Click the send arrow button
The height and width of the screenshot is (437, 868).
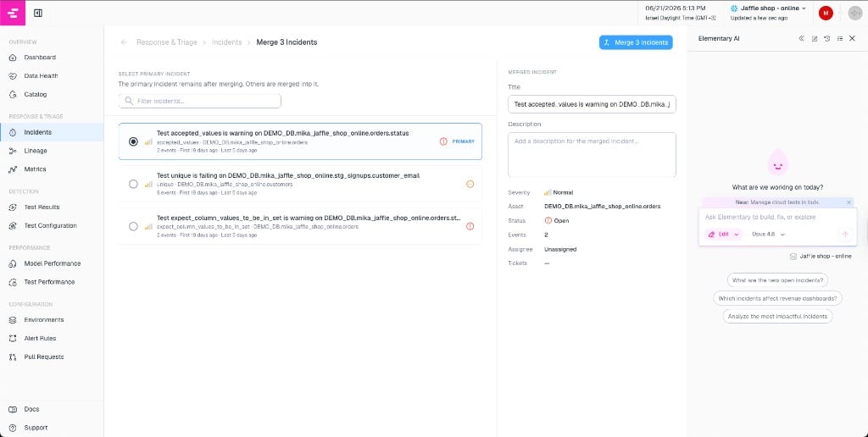tap(845, 235)
